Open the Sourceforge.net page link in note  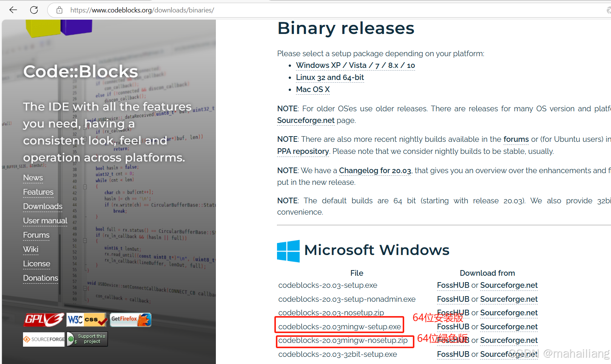coord(306,120)
